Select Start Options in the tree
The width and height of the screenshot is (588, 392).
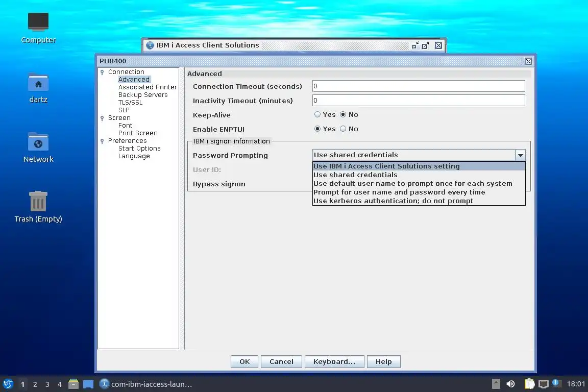139,149
